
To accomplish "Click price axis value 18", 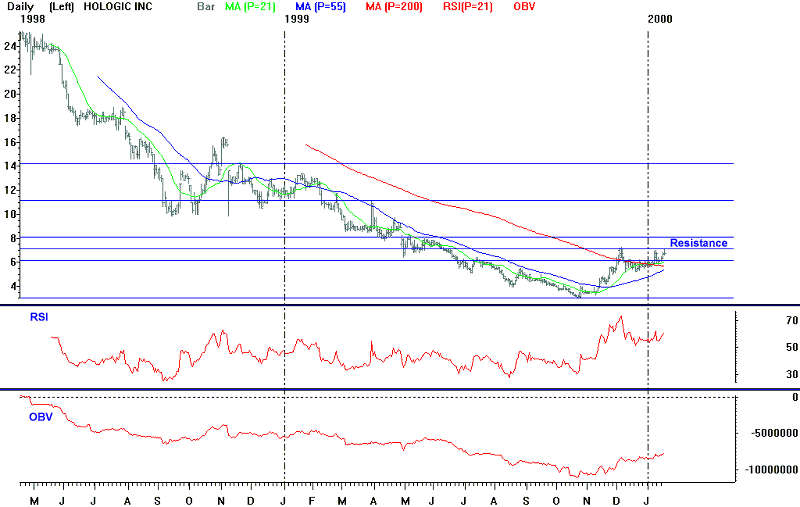I will click(10, 118).
